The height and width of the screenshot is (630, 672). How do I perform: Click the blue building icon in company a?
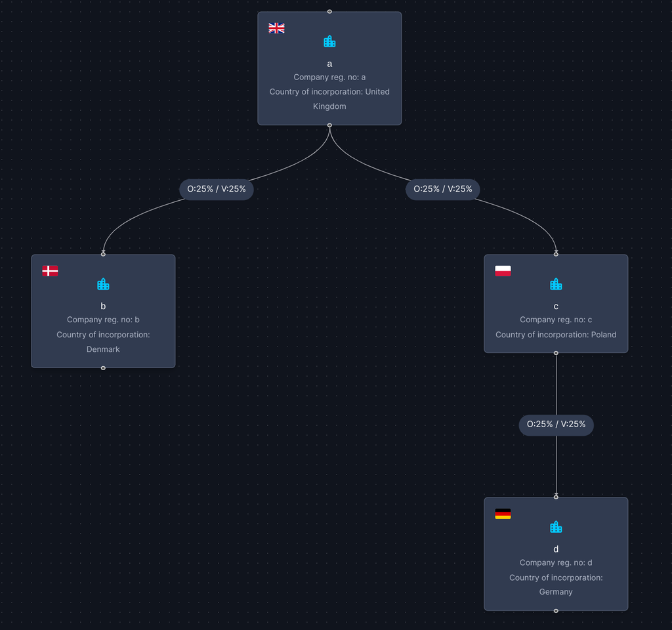tap(329, 41)
